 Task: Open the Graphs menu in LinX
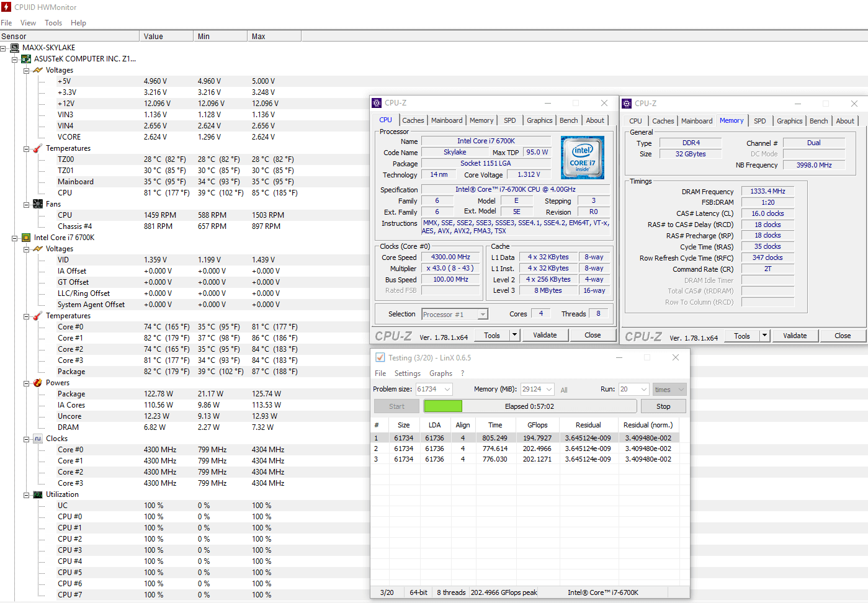coord(441,373)
